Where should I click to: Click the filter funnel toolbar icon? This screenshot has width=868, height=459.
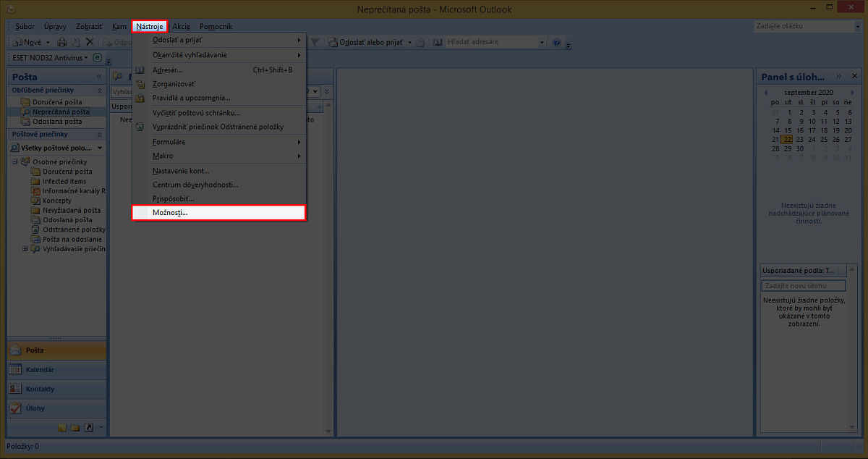click(x=315, y=42)
